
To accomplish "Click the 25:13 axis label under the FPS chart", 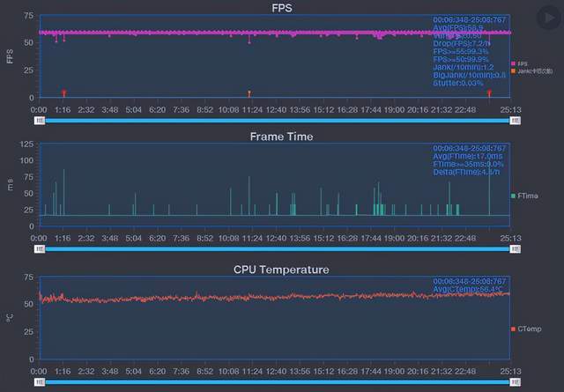I will click(510, 110).
